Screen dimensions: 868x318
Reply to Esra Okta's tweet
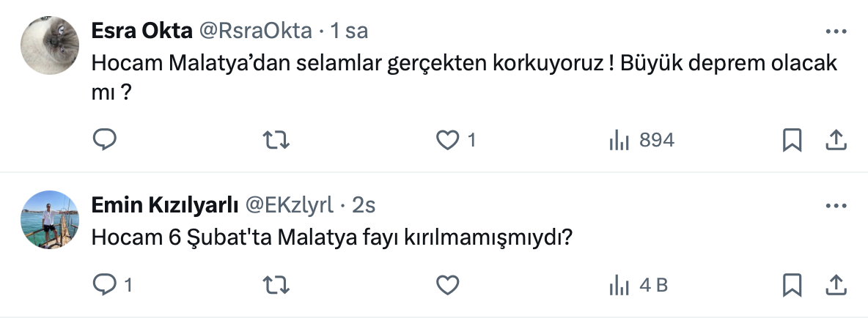click(105, 140)
